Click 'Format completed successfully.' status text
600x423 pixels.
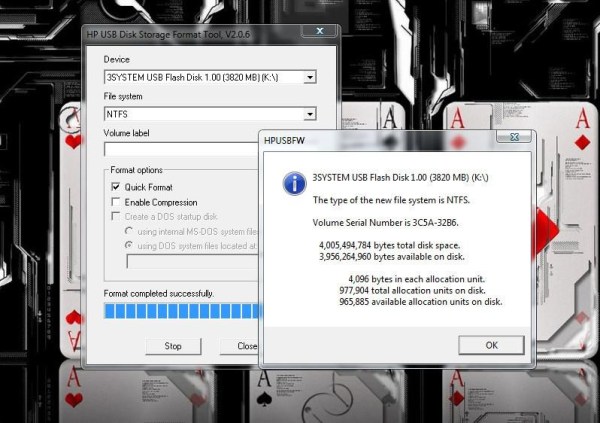point(159,294)
